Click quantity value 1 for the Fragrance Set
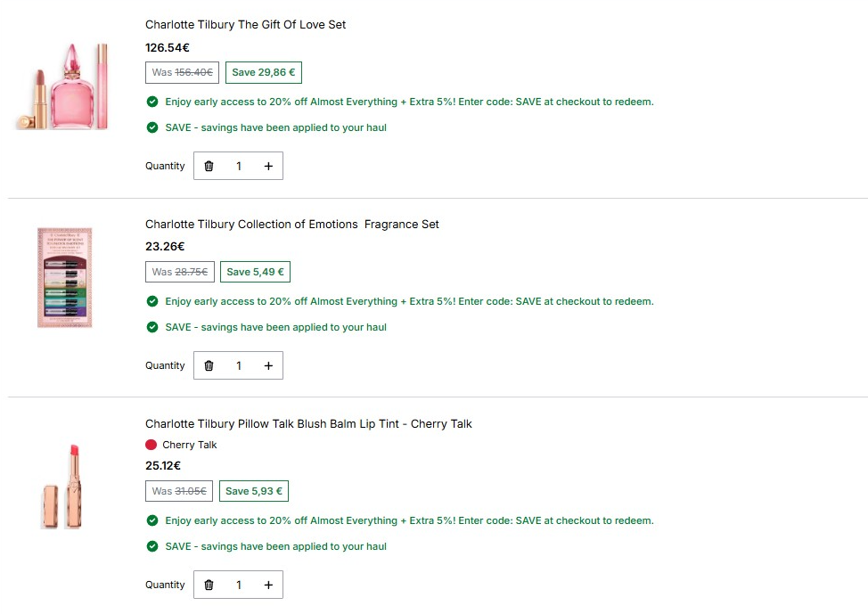The height and width of the screenshot is (614, 868). (x=239, y=365)
